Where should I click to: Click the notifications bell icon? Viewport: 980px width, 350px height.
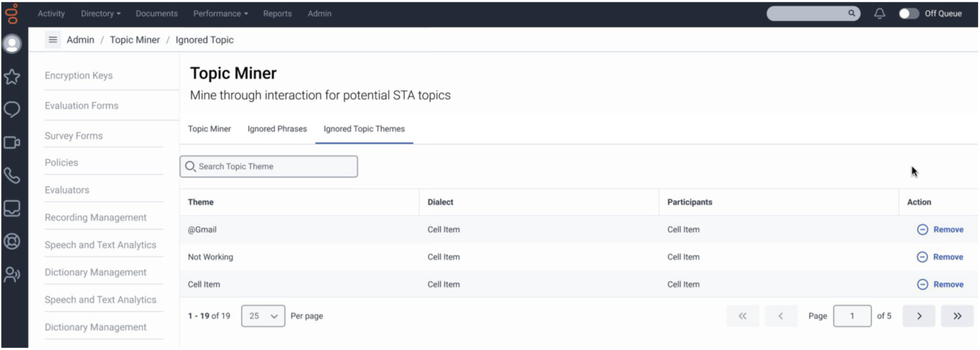879,14
